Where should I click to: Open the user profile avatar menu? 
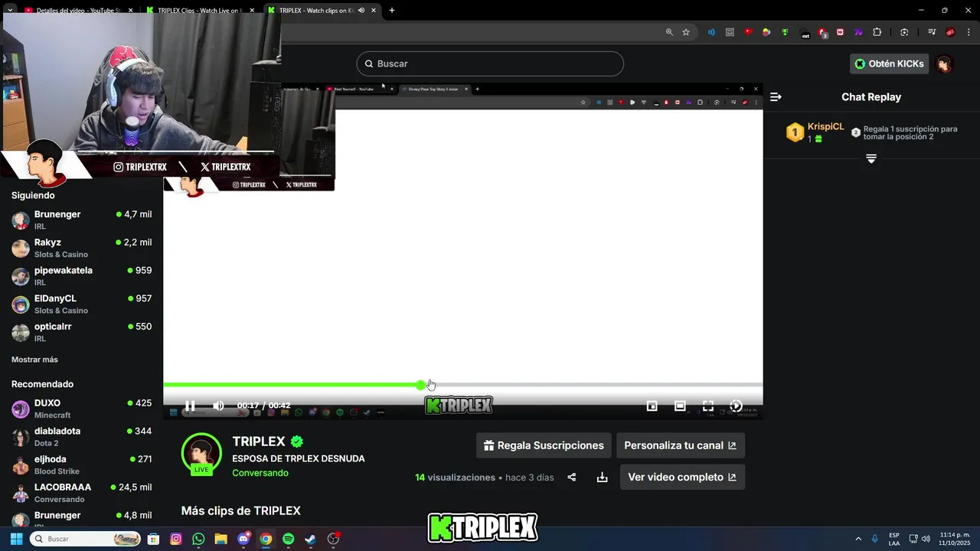coord(944,64)
